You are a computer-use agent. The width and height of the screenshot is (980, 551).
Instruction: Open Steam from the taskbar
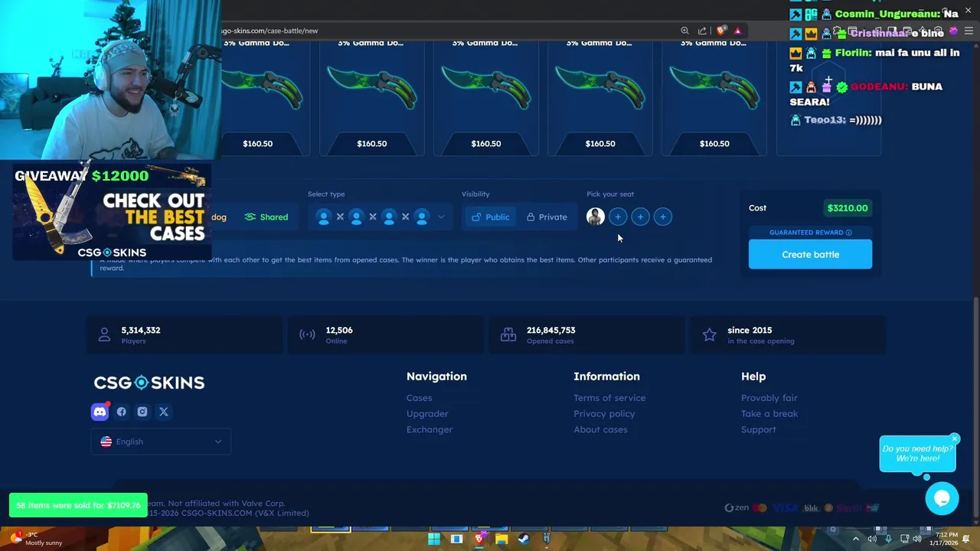pyautogui.click(x=524, y=539)
